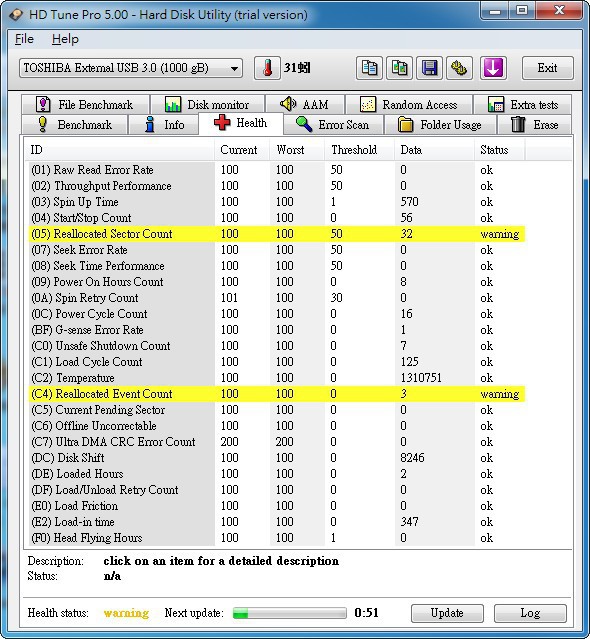Click the thermometer temperature icon
This screenshot has width=590, height=639.
click(267, 68)
